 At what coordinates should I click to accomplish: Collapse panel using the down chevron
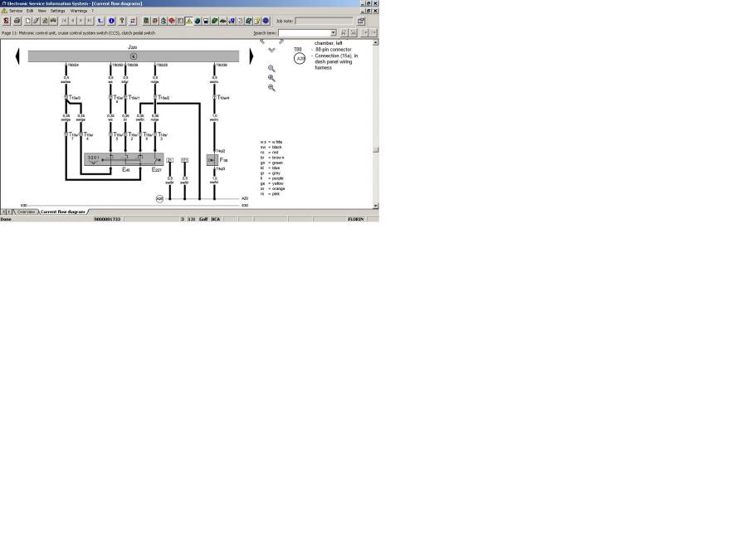pos(271,51)
